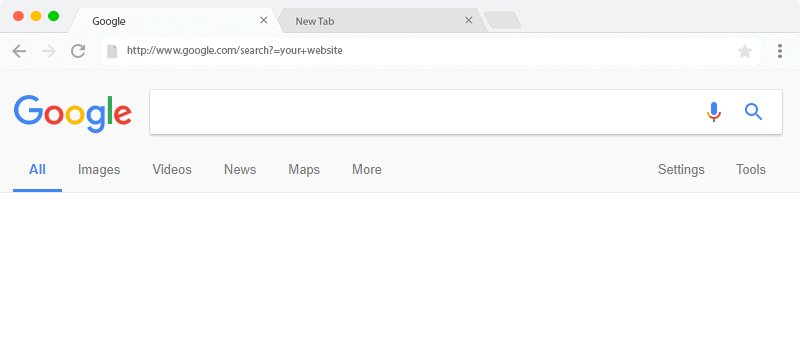Close the New Tab tab

pos(469,20)
